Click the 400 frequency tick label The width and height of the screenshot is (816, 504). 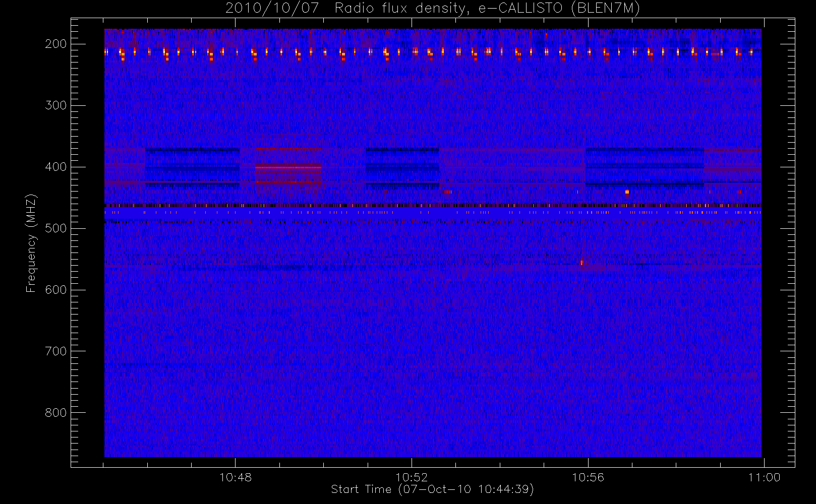pyautogui.click(x=56, y=167)
